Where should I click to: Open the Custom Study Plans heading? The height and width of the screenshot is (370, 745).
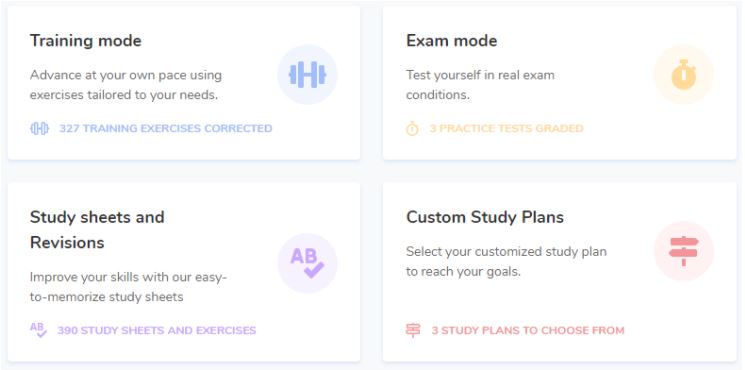click(x=485, y=218)
